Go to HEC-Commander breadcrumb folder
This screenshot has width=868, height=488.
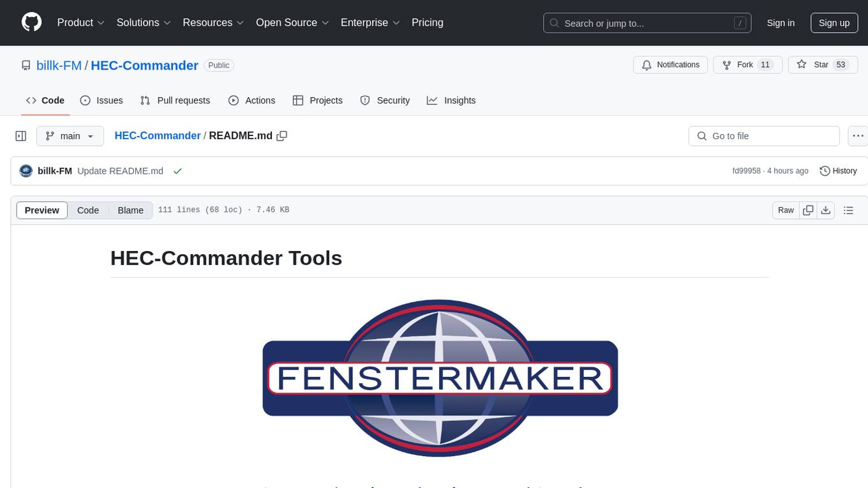tap(158, 135)
